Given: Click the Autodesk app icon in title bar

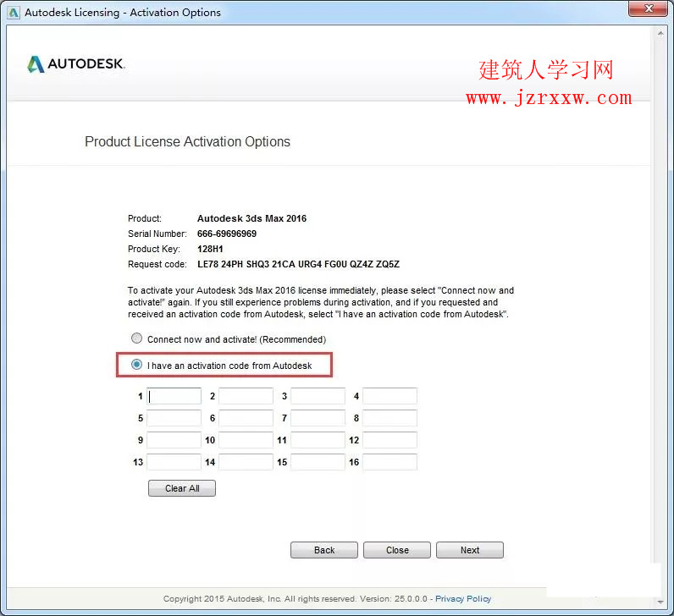Looking at the screenshot, I should click(x=14, y=13).
